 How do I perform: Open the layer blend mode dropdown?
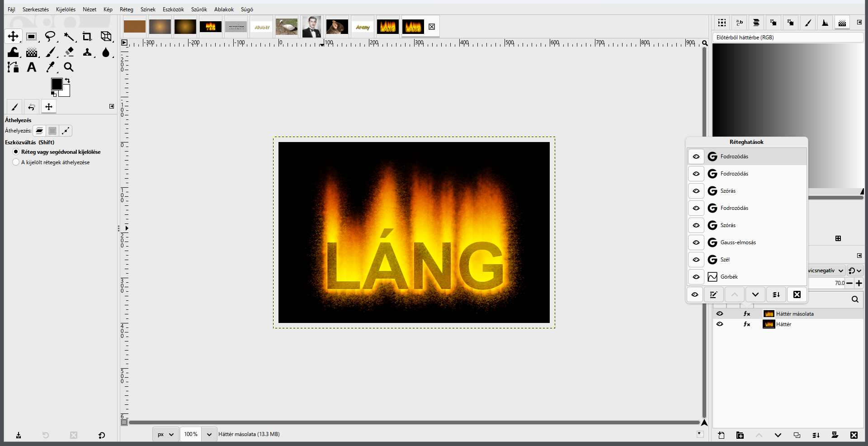826,270
